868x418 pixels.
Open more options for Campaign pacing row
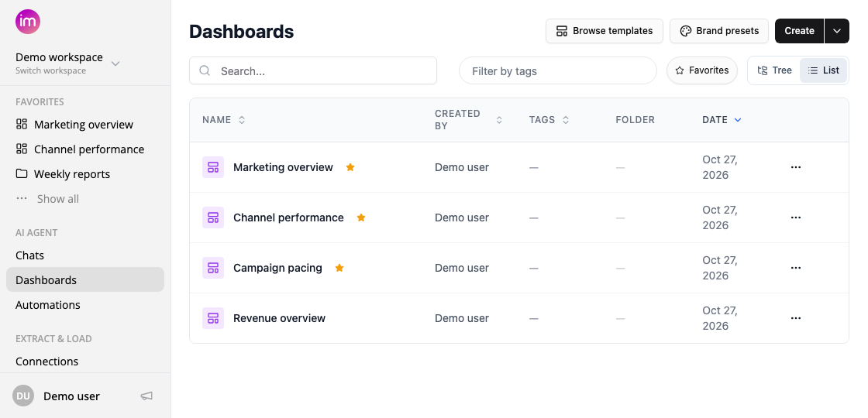click(795, 268)
